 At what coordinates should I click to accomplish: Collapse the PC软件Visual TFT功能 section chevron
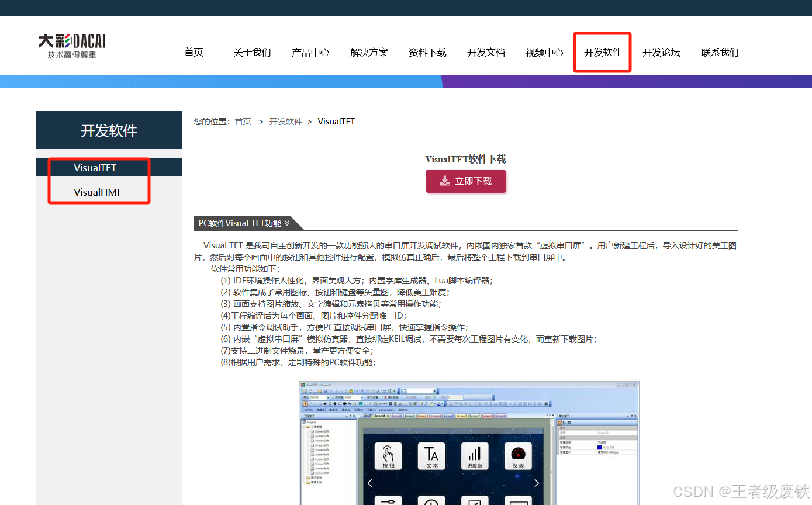click(287, 223)
